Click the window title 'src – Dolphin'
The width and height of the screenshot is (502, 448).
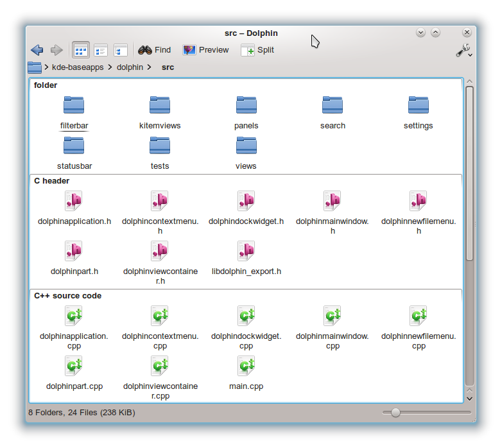click(x=251, y=33)
